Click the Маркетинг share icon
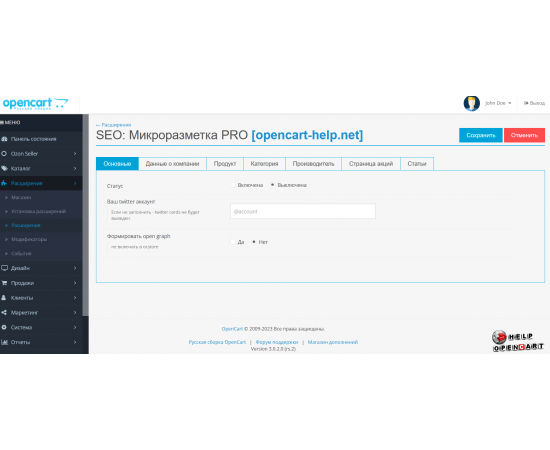This screenshot has width=550, height=450. click(x=4, y=313)
